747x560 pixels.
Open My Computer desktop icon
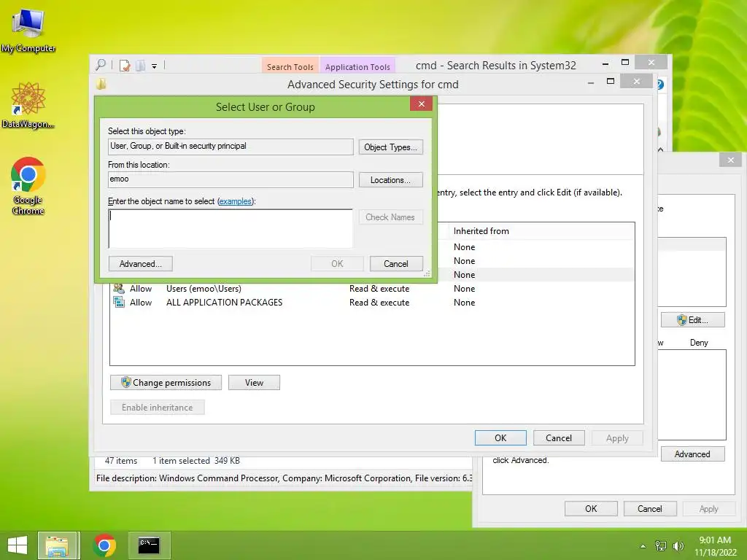coord(28,31)
